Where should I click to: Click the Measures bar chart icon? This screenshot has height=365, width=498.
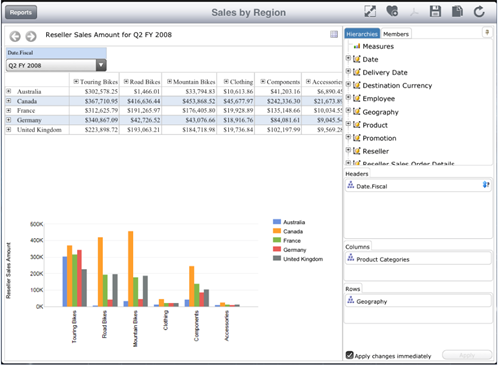357,46
